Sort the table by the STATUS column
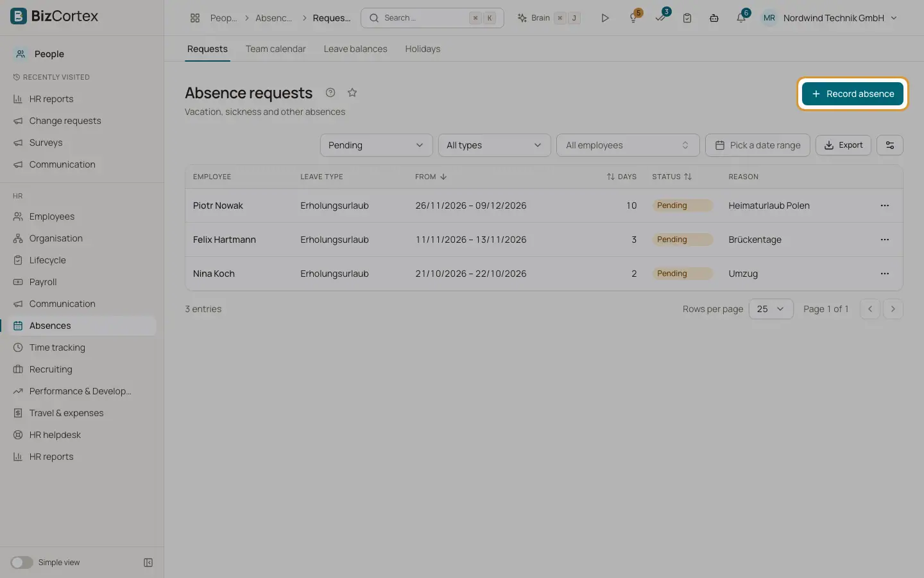Screen dimensions: 924x578 click(x=672, y=177)
